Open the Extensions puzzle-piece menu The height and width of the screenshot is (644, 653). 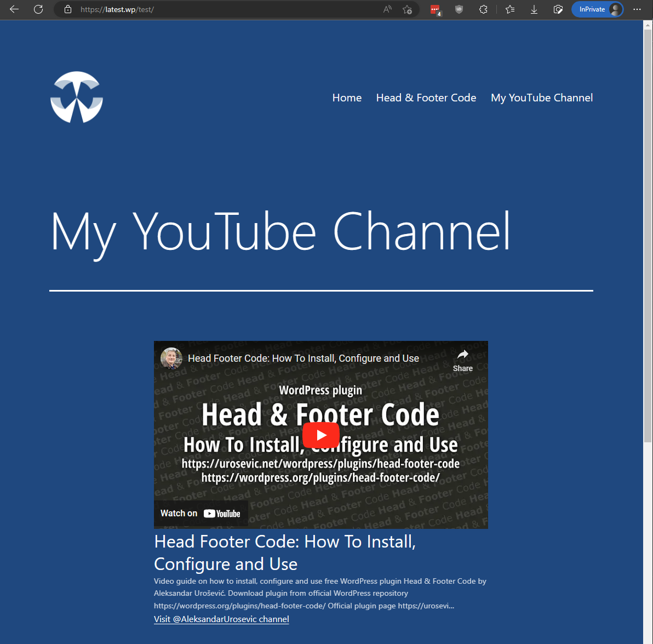coord(483,9)
